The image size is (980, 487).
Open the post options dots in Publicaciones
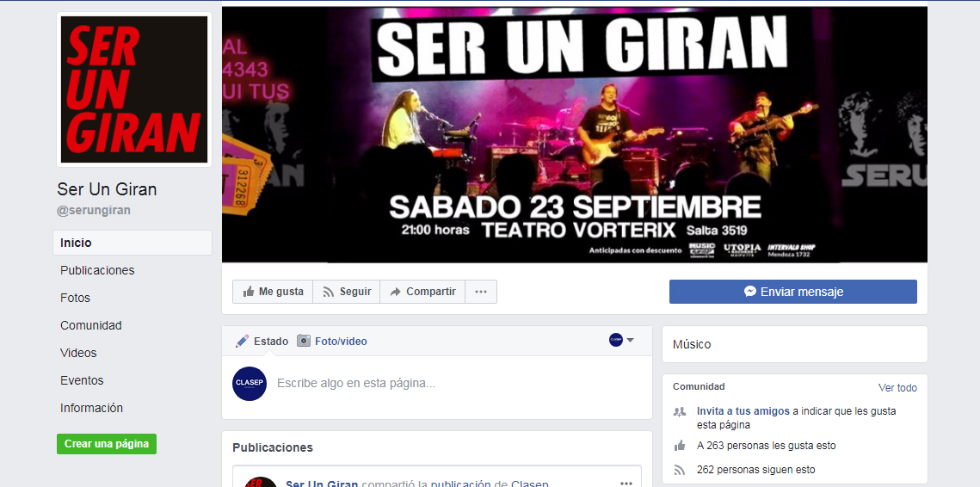click(626, 484)
